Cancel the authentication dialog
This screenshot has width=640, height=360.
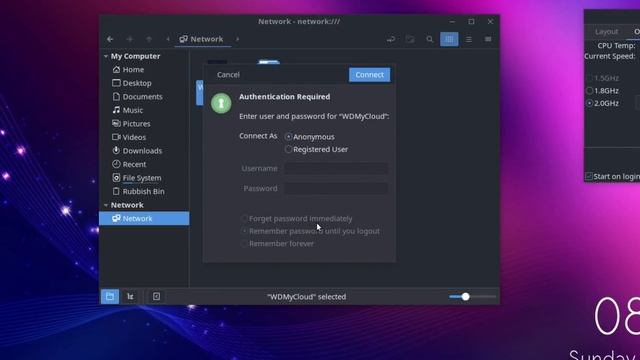[228, 75]
